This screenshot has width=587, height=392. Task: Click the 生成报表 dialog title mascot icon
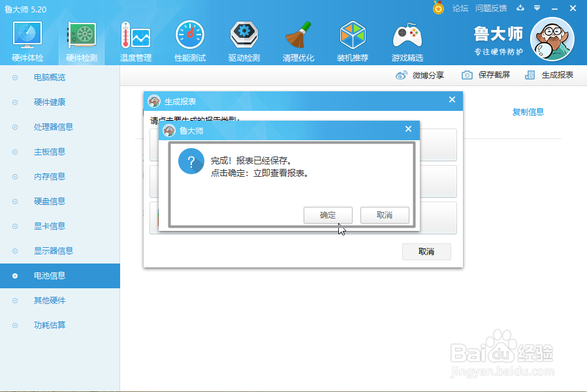coord(154,101)
